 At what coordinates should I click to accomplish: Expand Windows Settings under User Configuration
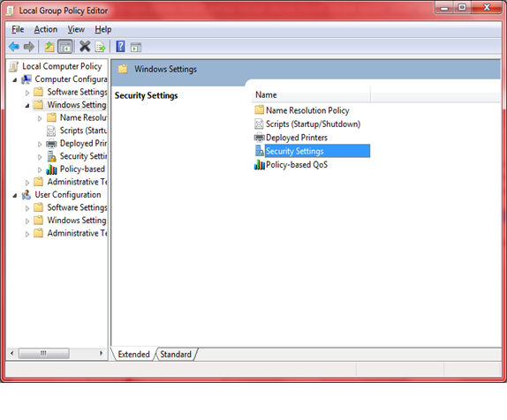click(x=27, y=221)
